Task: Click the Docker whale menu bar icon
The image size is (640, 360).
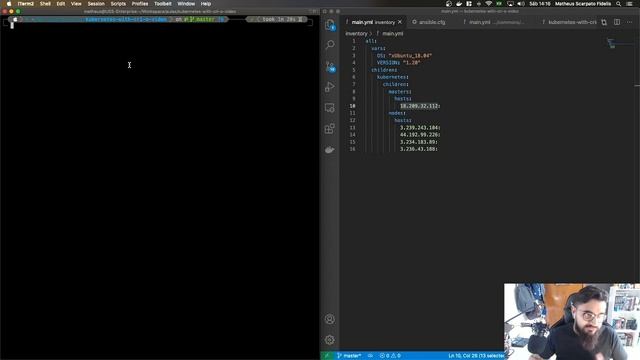Action: 459,4
